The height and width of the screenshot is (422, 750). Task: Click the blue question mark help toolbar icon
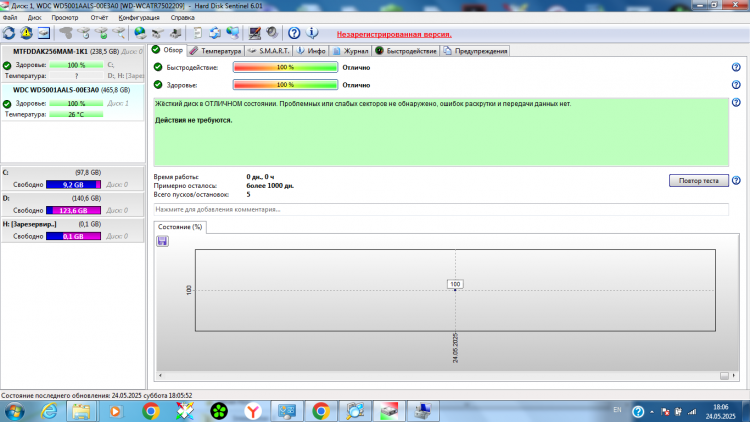click(294, 33)
